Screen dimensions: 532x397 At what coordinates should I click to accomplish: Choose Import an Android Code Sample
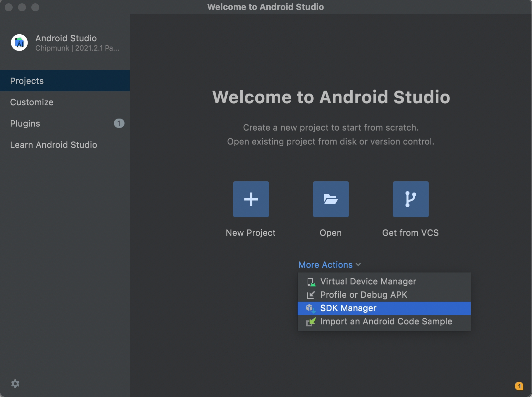[384, 322]
